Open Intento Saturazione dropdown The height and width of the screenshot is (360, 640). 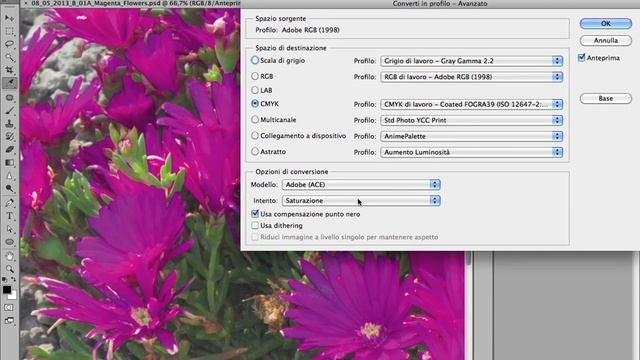click(x=361, y=200)
